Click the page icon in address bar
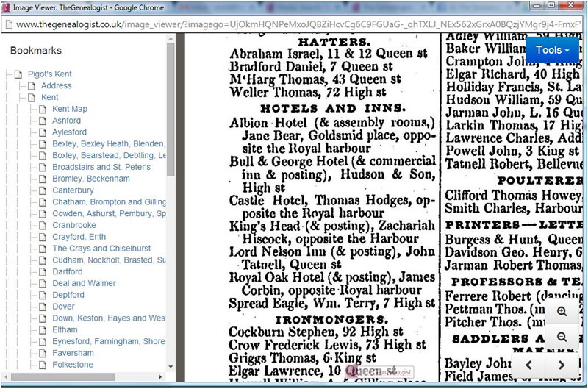This screenshot has width=588, height=389. click(x=9, y=24)
